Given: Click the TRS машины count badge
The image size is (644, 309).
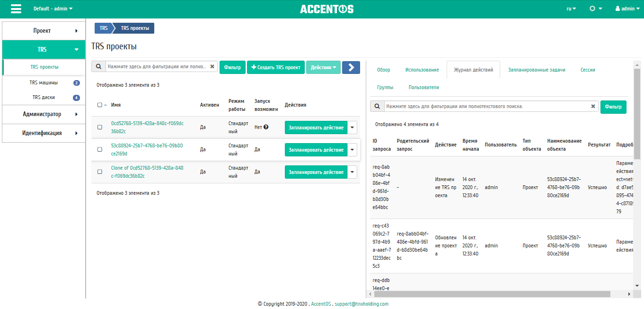Looking at the screenshot, I should 77,83.
